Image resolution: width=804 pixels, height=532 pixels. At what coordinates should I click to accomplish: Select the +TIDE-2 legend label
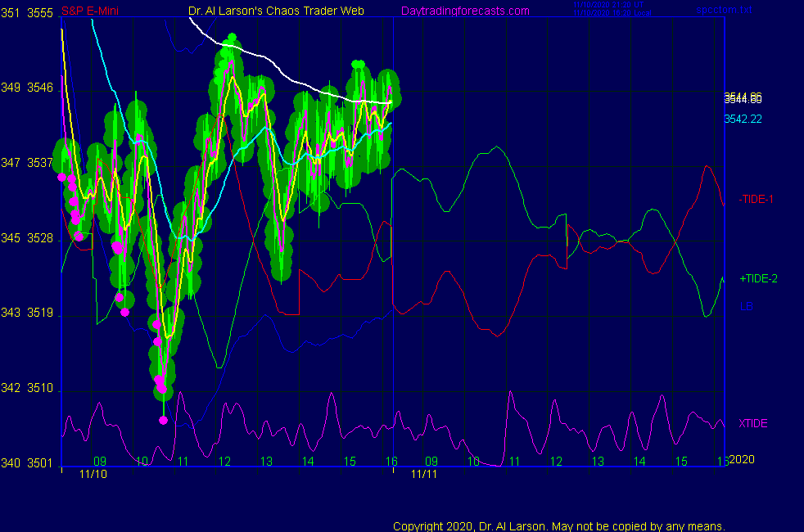(x=758, y=279)
